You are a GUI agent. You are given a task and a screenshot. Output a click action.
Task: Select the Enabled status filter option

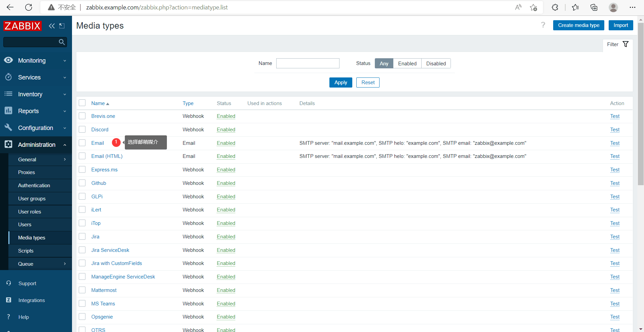click(407, 63)
